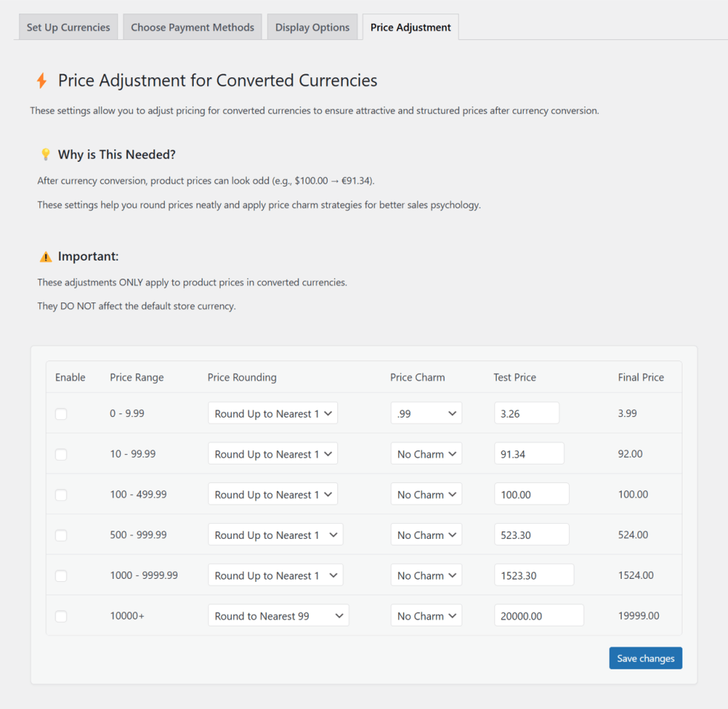Screen dimensions: 728x709
Task: Open the Price Rounding dropdown for 500 - 999.99
Action: [276, 534]
